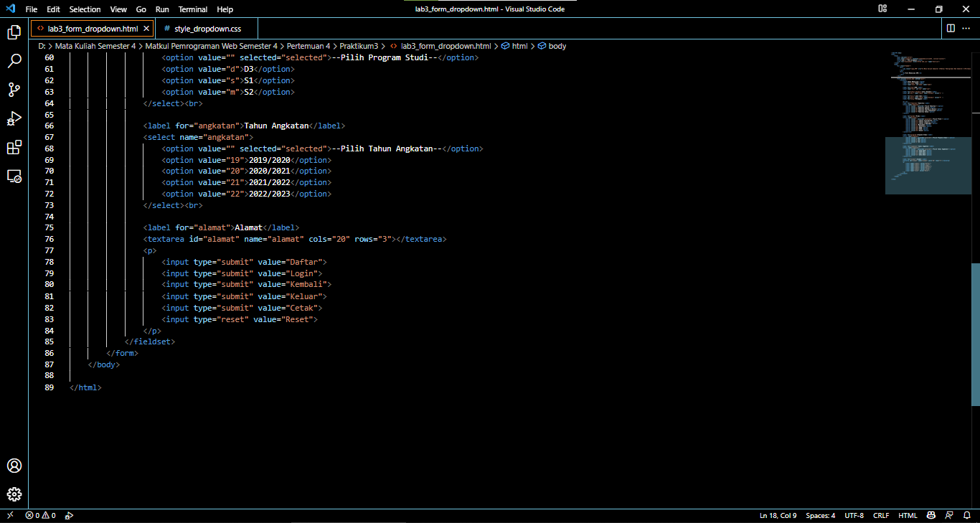Open the Terminal menu
Viewport: 980px width, 523px height.
coord(192,9)
